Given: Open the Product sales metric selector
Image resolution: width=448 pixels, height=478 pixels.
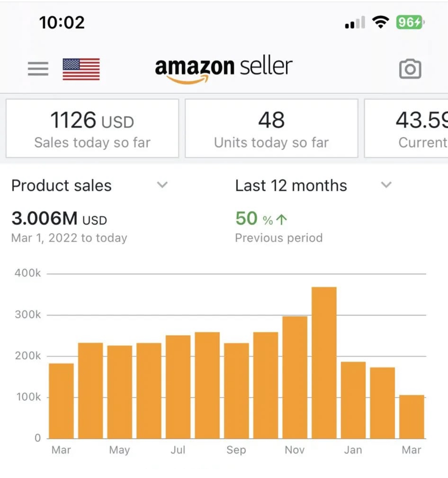Looking at the screenshot, I should pyautogui.click(x=90, y=185).
